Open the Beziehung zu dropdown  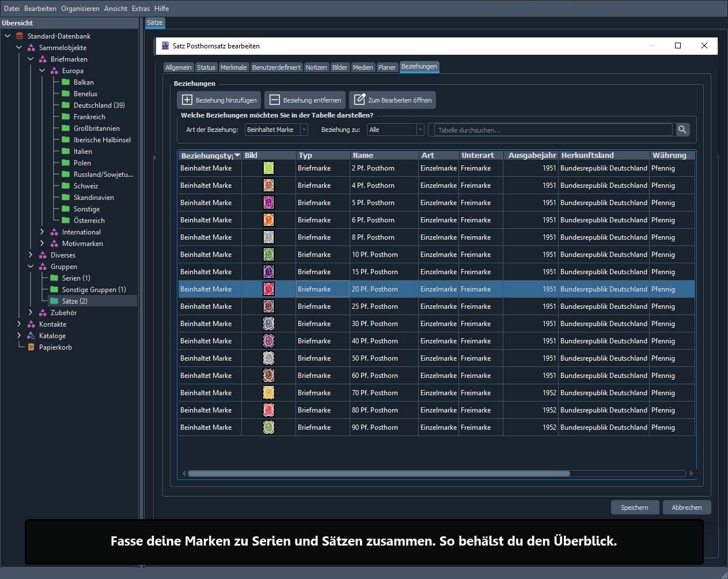[396, 130]
